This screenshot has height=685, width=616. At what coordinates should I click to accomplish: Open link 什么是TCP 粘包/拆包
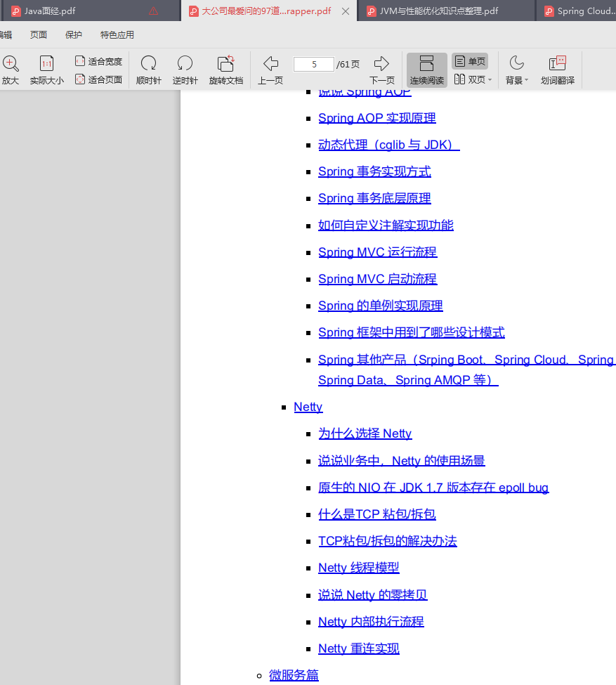point(376,514)
